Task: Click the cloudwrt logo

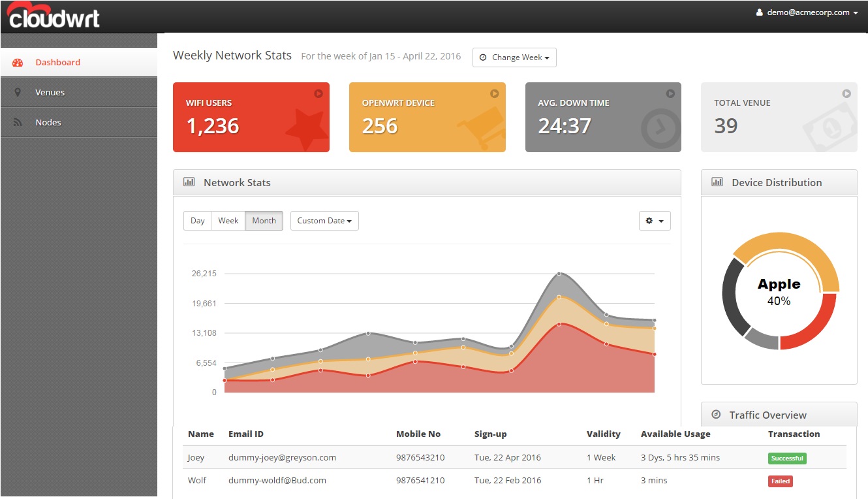Action: pyautogui.click(x=52, y=14)
